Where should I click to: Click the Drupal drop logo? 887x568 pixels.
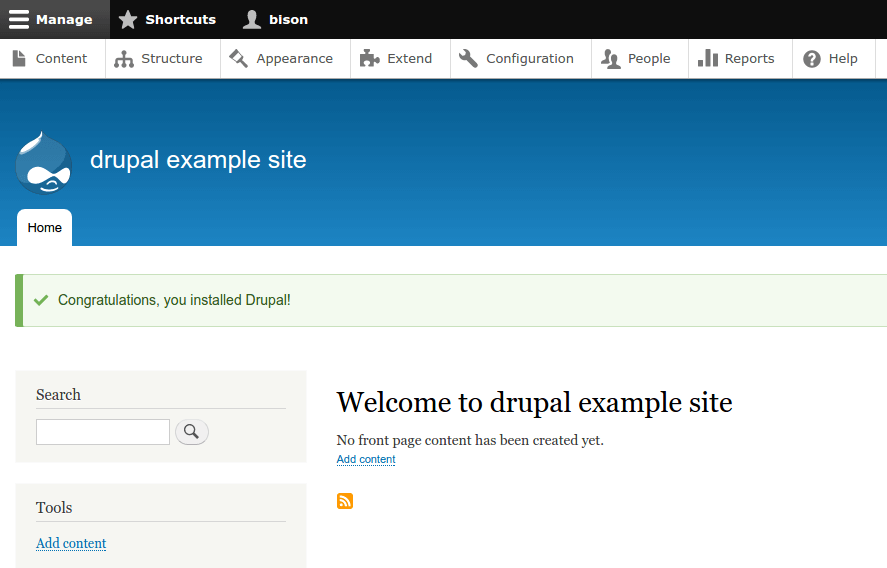43,162
